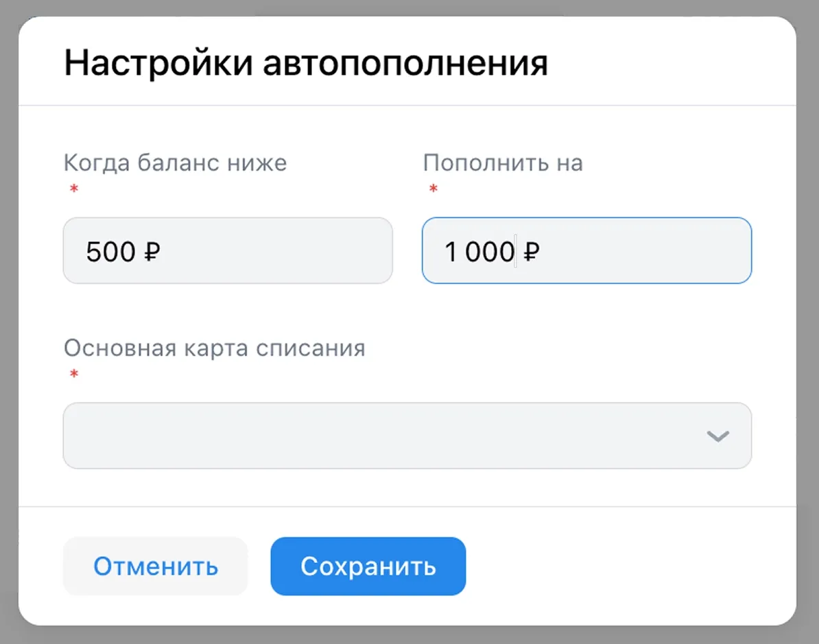Click inside the empty card selection box
Screen dimensions: 819x644
(343, 436)
